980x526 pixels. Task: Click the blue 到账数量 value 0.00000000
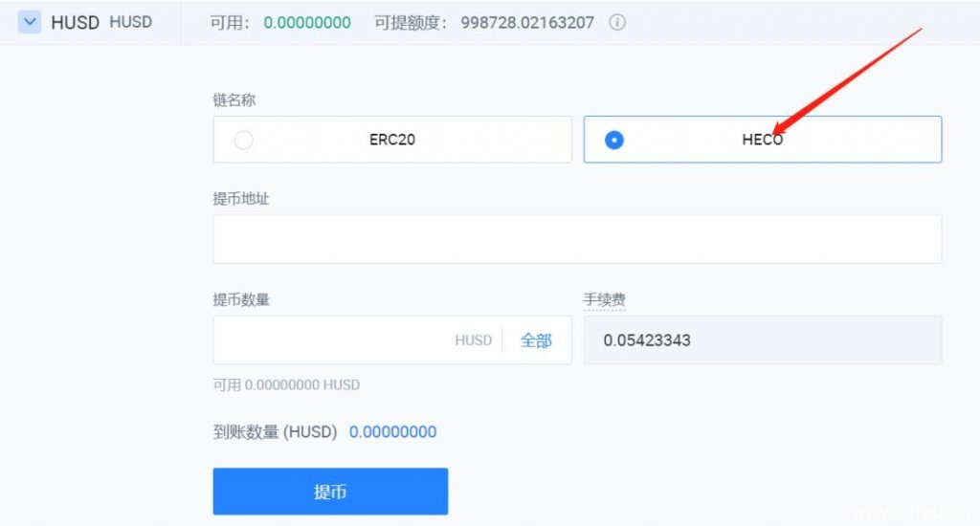(x=392, y=432)
